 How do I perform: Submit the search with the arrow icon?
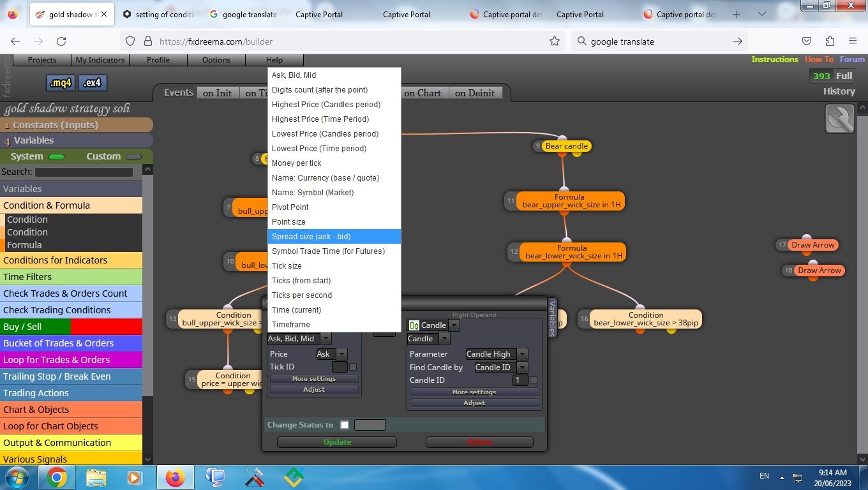738,41
